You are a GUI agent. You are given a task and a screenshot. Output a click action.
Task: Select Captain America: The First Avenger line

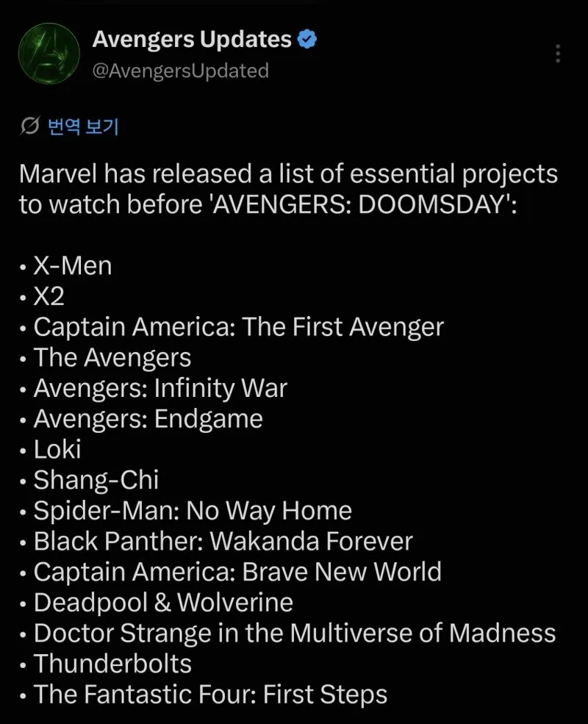(x=239, y=327)
